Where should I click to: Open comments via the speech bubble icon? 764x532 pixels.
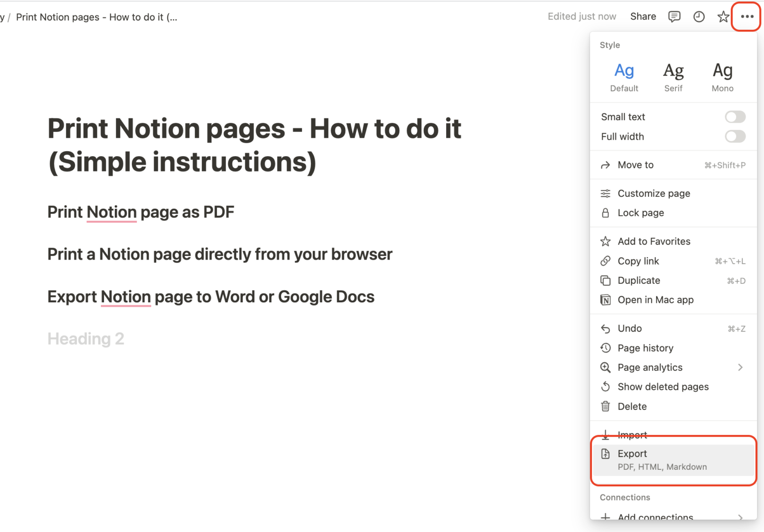674,16
